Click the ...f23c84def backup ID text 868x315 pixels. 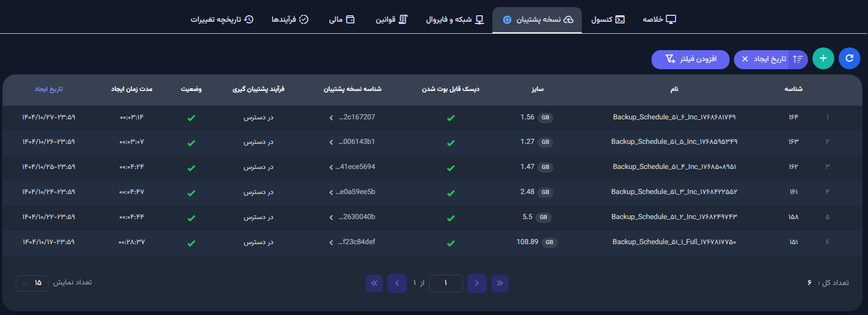click(x=357, y=242)
